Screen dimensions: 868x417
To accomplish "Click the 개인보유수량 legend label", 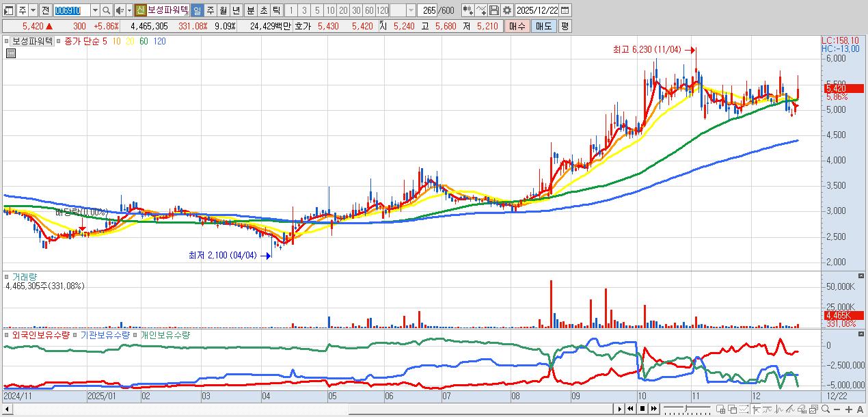I will point(165,335).
